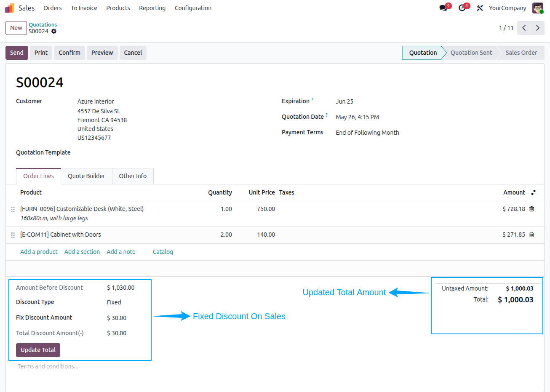Select the Cabinet with Doors product cell
Image resolution: width=550 pixels, height=392 pixels.
[x=61, y=235]
